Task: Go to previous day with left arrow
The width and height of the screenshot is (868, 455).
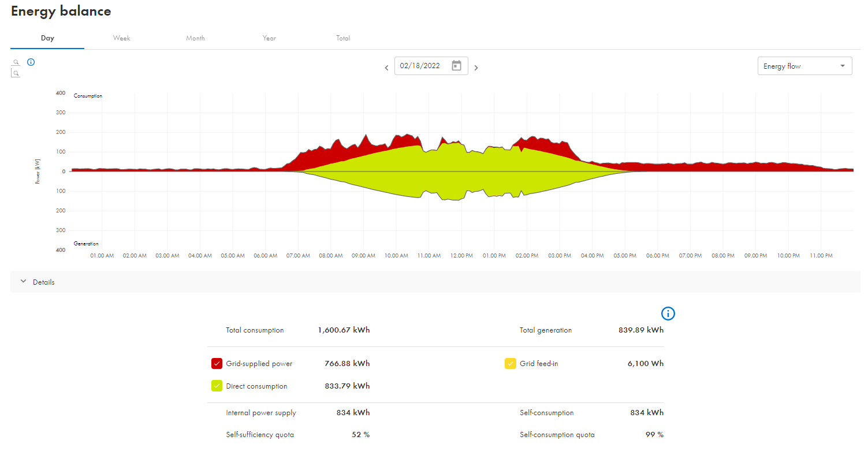Action: 387,68
